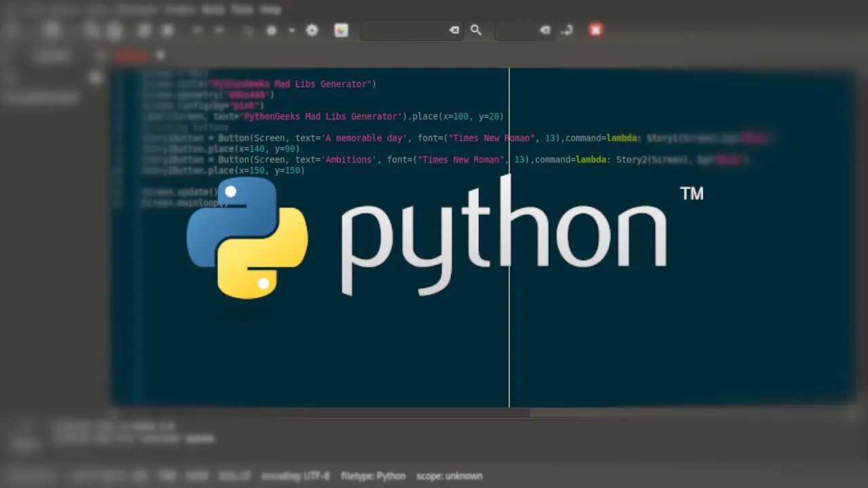Save the current file
This screenshot has height=488, width=868.
(x=90, y=30)
